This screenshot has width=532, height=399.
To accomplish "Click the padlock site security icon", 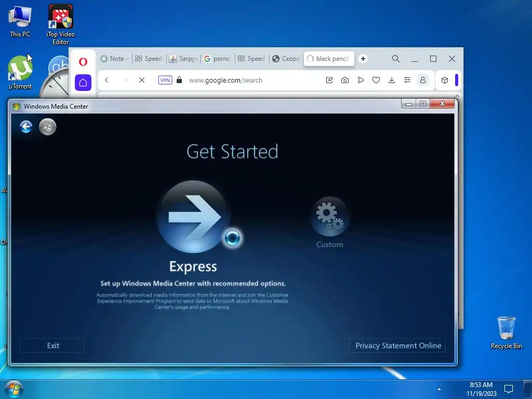I will coord(179,80).
